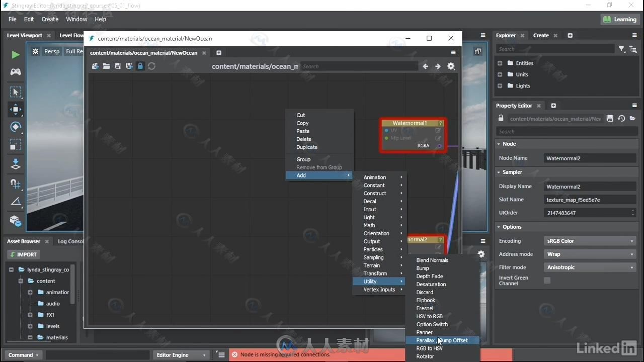Open the Command dropdown in status bar

23,355
